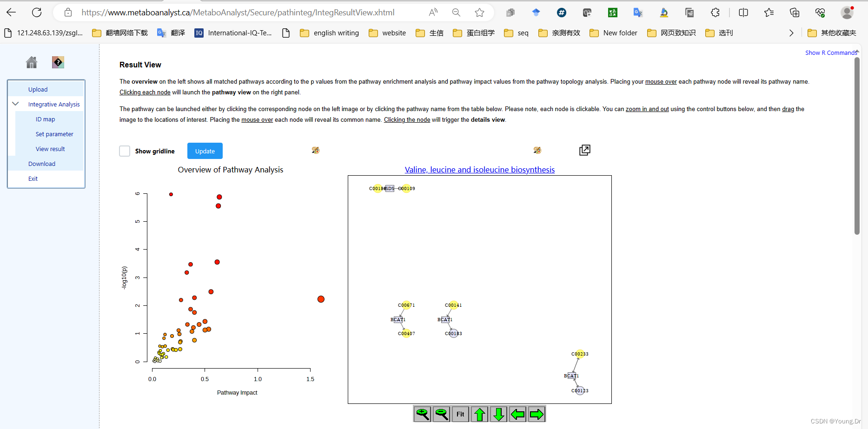
Task: Open the Valine, leucine and isoleucine biosynthesis link
Action: [x=479, y=169]
